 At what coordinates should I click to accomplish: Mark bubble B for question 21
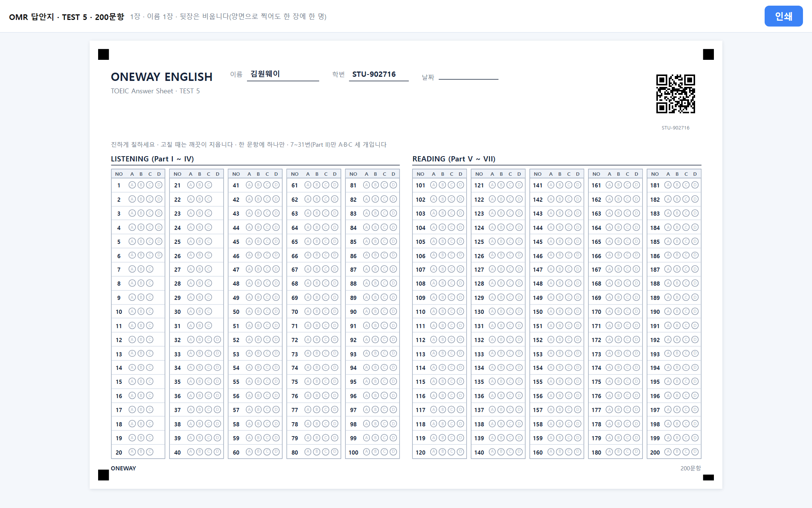(x=200, y=185)
